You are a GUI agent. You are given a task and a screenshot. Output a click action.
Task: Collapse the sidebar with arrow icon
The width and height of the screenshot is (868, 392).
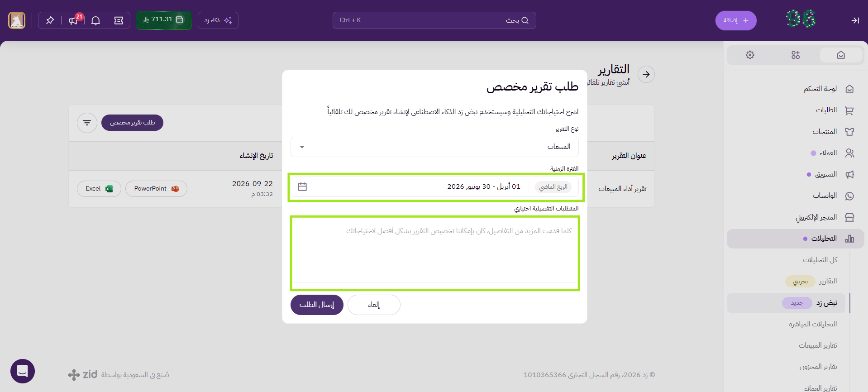[855, 20]
